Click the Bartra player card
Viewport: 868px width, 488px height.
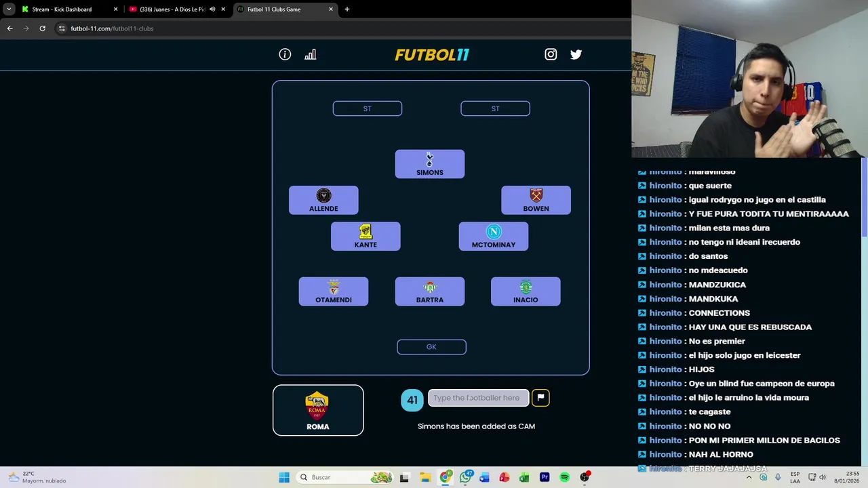(430, 291)
